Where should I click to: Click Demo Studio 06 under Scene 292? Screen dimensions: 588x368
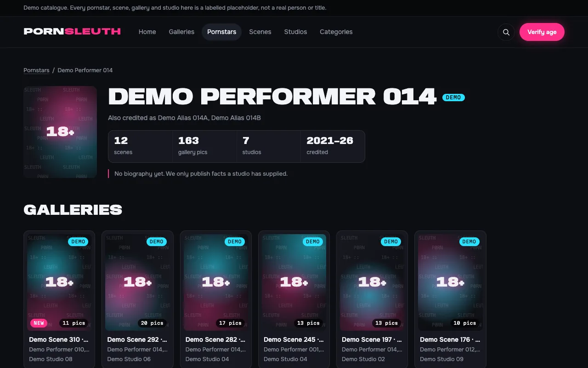click(x=129, y=359)
